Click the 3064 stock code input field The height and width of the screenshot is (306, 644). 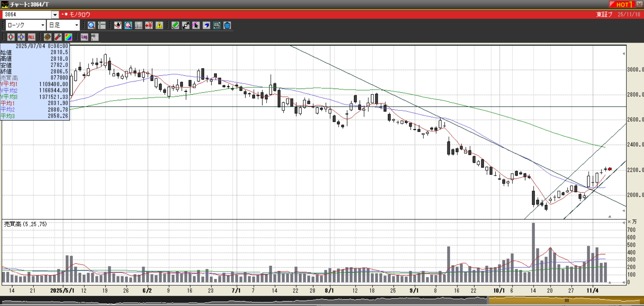[x=26, y=15]
